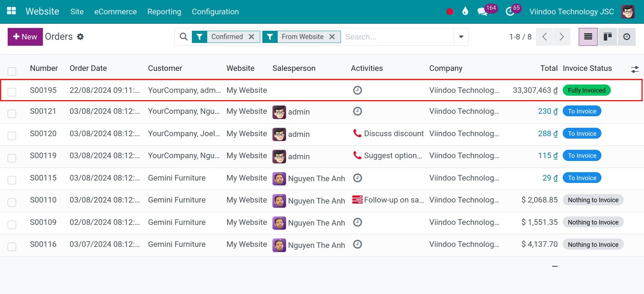Tick the checkbox for order S00195
Image resolution: width=644 pixels, height=294 pixels.
tap(12, 92)
